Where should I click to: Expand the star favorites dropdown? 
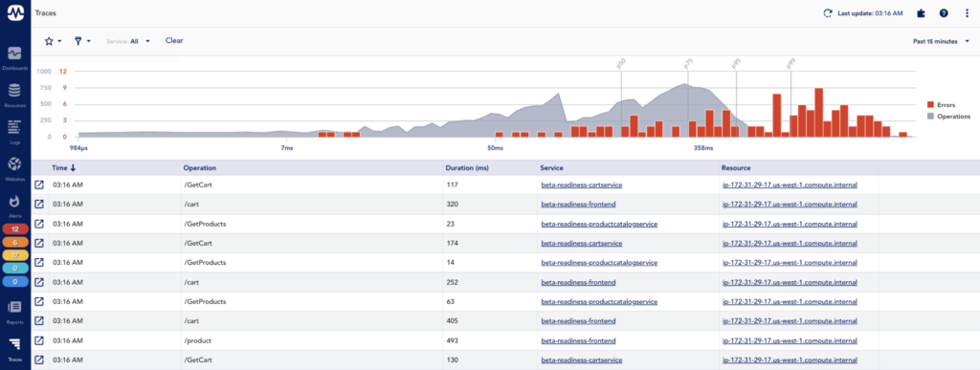(x=53, y=41)
